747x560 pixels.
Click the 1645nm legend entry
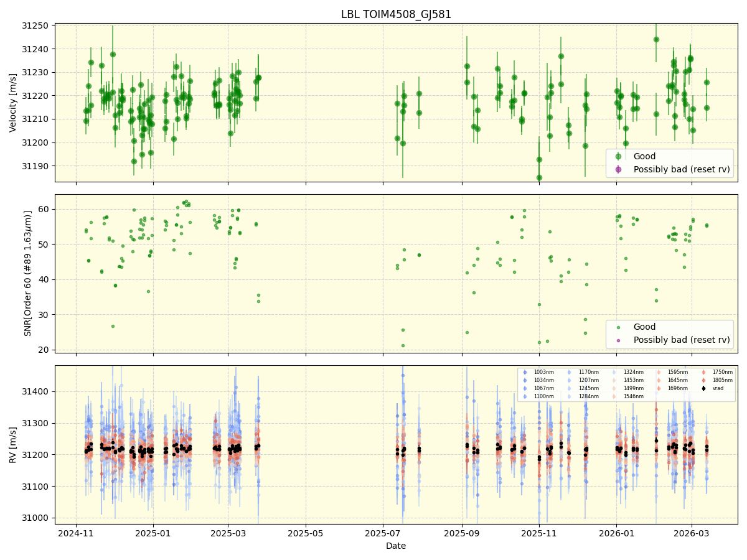click(x=674, y=380)
